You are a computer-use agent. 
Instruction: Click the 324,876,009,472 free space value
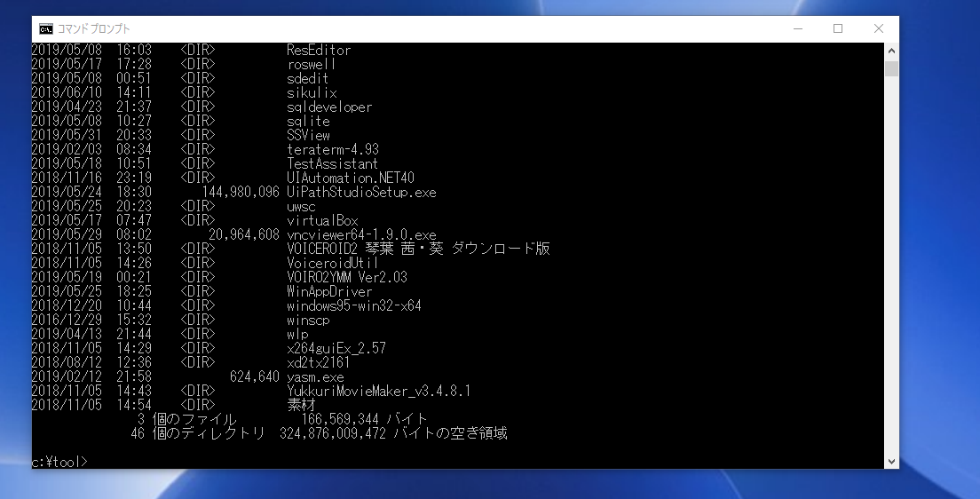click(333, 433)
